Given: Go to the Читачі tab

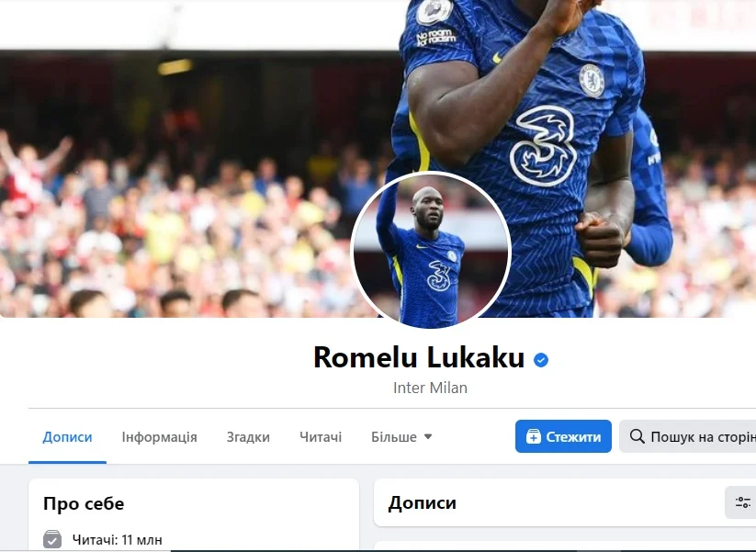Looking at the screenshot, I should pyautogui.click(x=321, y=437).
